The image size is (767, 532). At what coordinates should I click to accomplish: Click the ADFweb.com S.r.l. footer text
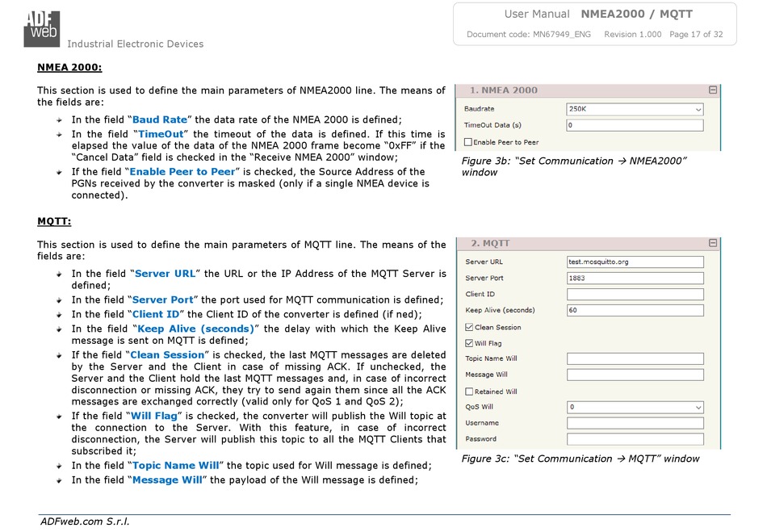[x=85, y=522]
